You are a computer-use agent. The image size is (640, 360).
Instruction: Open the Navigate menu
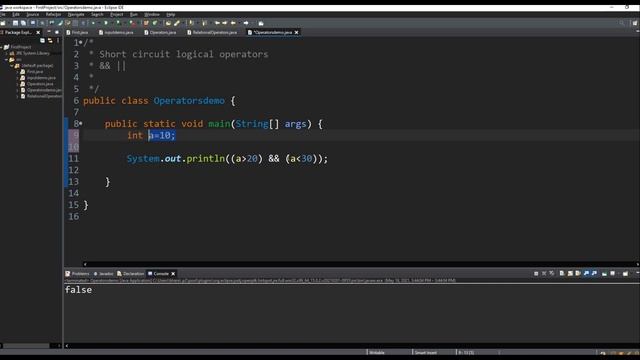click(x=76, y=14)
